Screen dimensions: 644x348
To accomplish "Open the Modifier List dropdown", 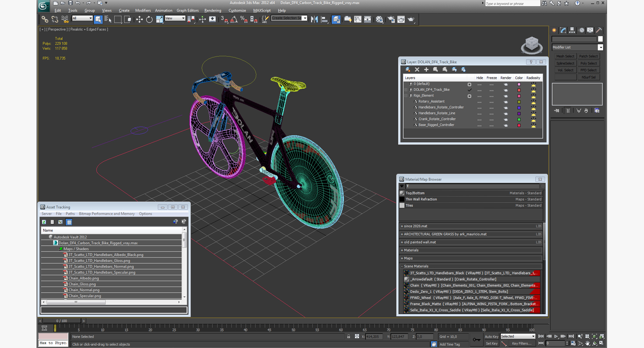I will [x=577, y=47].
